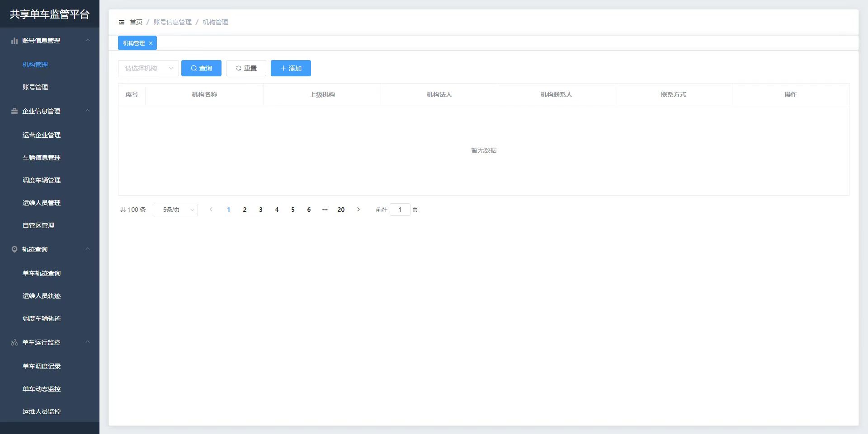Collapse the 企业信息管理 menu section
This screenshot has width=868, height=434.
(x=88, y=111)
